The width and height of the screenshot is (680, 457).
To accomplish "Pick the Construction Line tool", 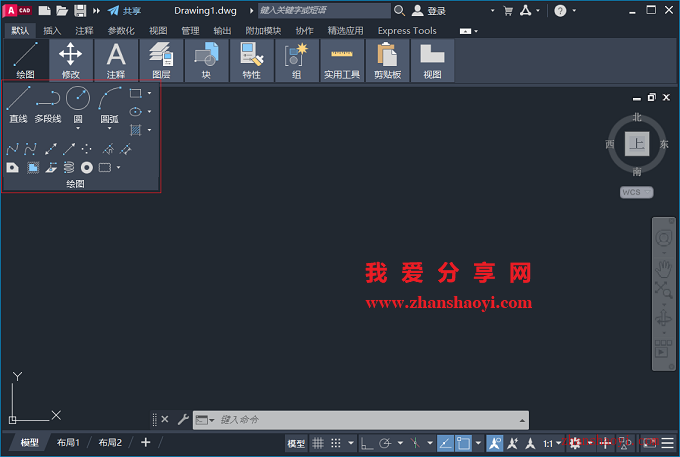I will tap(50, 150).
